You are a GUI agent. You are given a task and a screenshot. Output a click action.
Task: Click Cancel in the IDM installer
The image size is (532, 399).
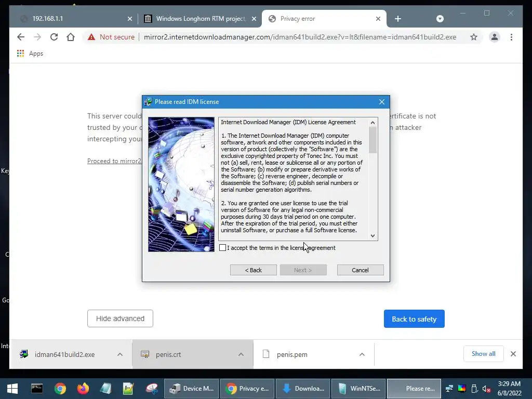click(x=361, y=270)
